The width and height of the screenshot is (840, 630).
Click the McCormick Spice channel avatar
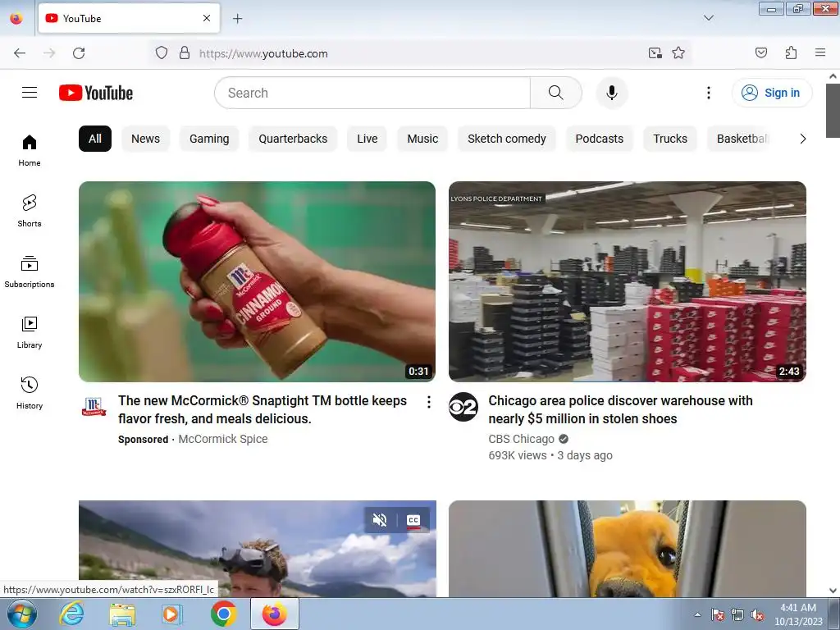pyautogui.click(x=94, y=407)
